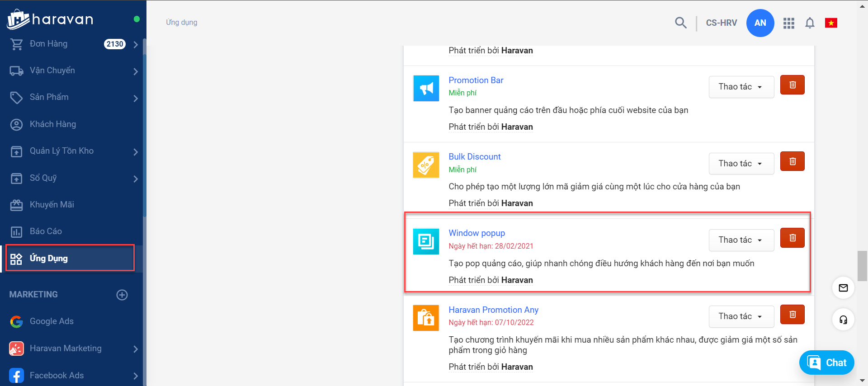Click the MARKETING section heading

[x=33, y=295]
